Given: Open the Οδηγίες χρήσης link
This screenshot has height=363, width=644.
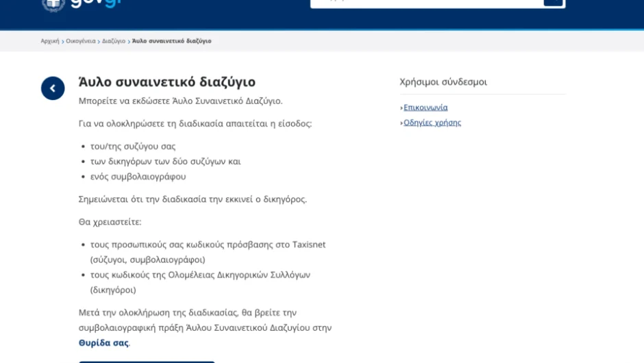Looking at the screenshot, I should point(432,123).
